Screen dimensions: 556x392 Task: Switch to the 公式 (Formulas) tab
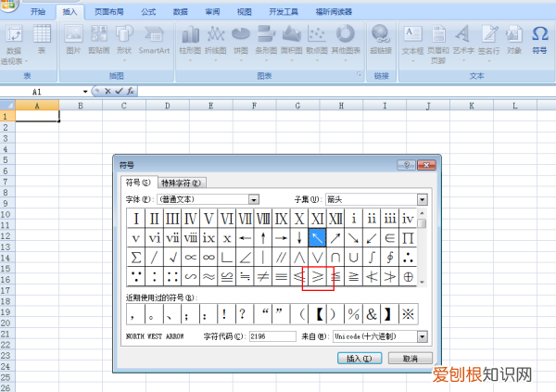pos(148,12)
